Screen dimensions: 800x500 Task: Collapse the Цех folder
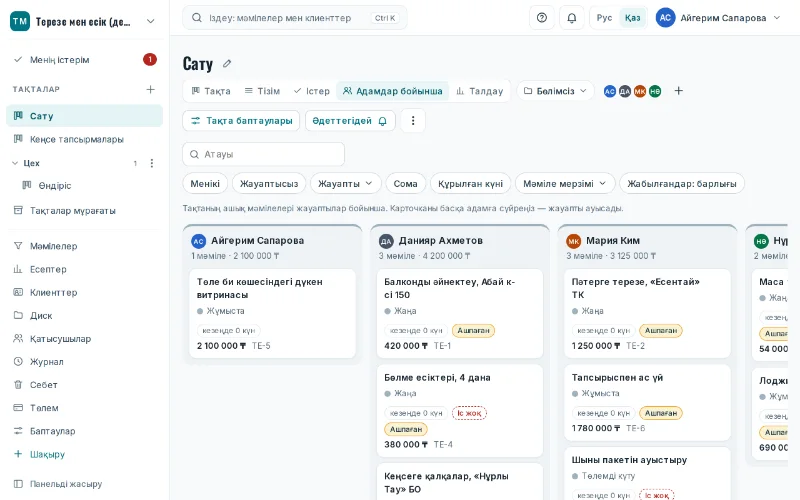click(15, 163)
